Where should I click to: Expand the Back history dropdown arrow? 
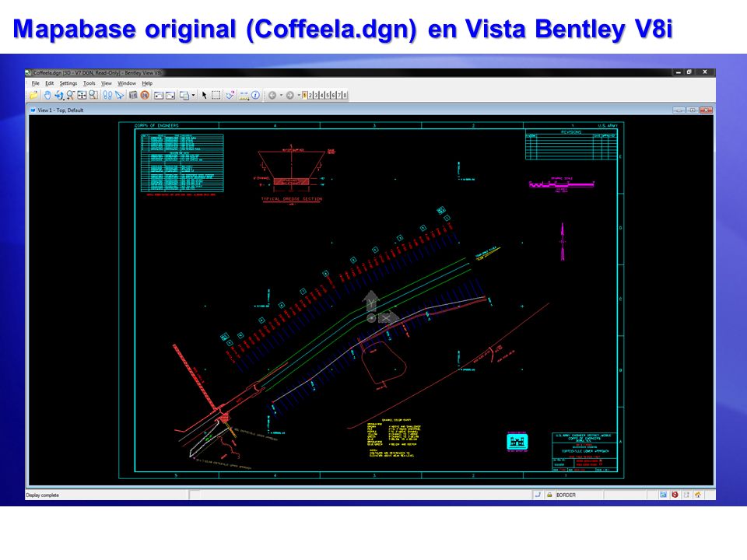pos(281,95)
